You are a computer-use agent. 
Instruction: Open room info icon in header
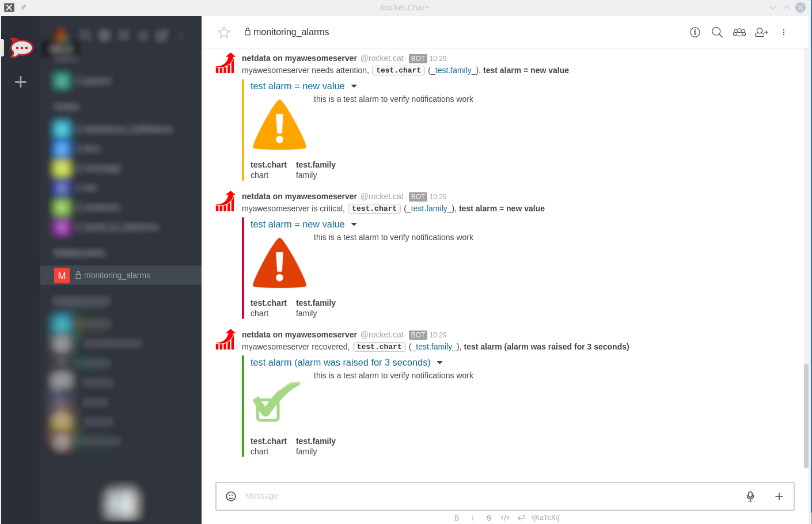(695, 32)
